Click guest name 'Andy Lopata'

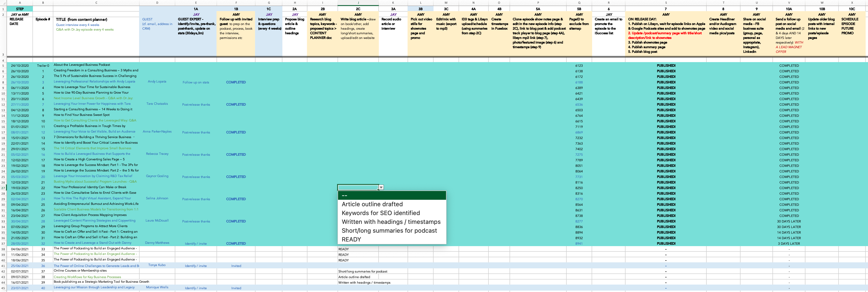point(157,82)
